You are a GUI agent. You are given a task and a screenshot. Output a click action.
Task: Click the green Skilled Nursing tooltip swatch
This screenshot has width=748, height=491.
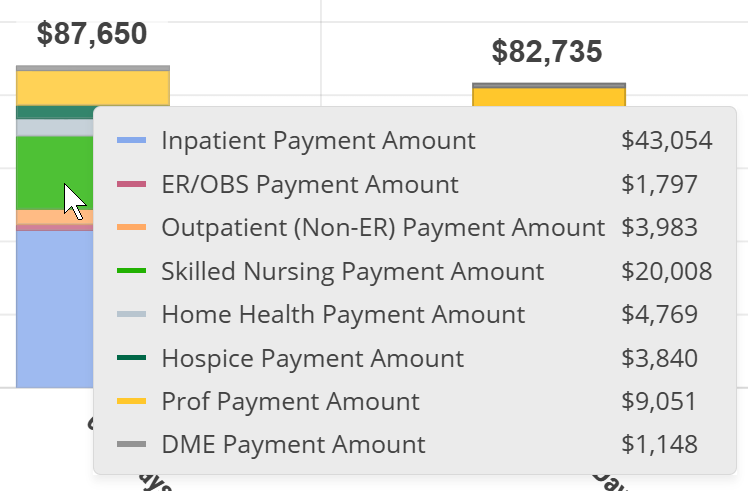131,271
